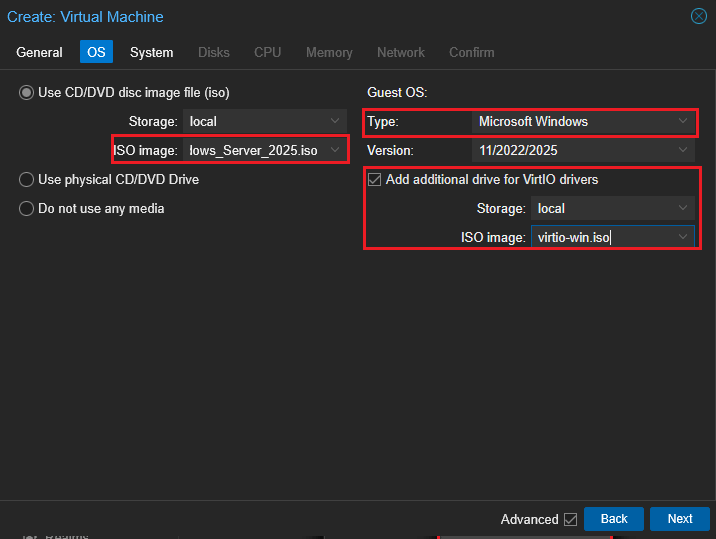Click the Confirm tab
Image resolution: width=716 pixels, height=539 pixels.
(x=471, y=52)
